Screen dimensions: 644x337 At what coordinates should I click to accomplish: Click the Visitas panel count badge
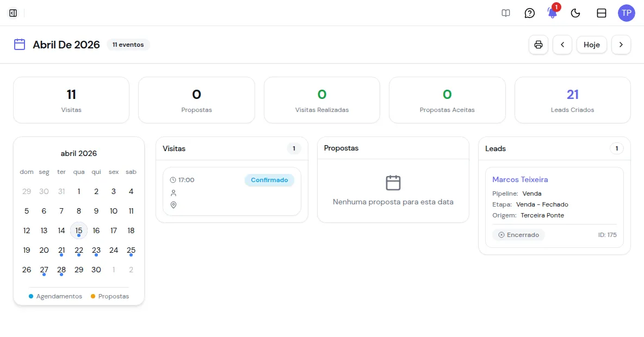[294, 148]
